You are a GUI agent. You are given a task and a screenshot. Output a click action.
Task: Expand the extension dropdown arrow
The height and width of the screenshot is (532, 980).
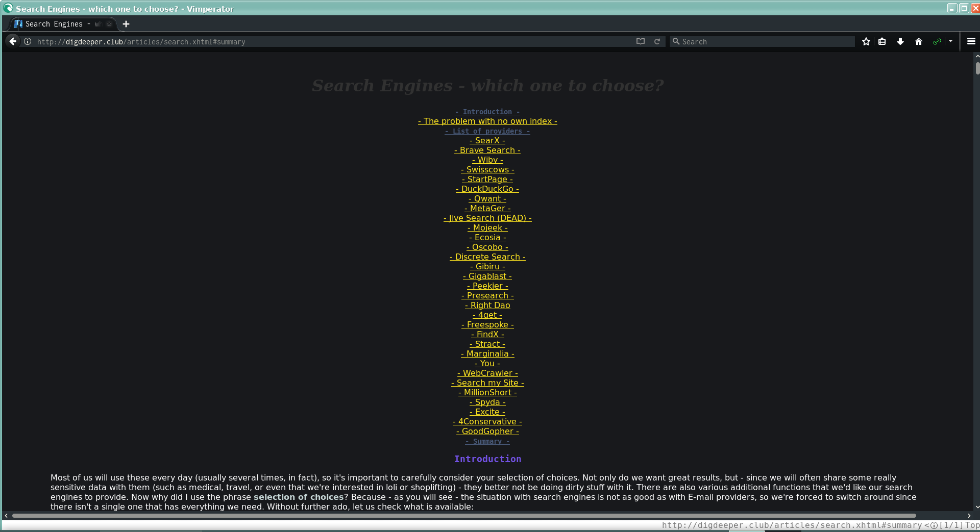coord(950,41)
